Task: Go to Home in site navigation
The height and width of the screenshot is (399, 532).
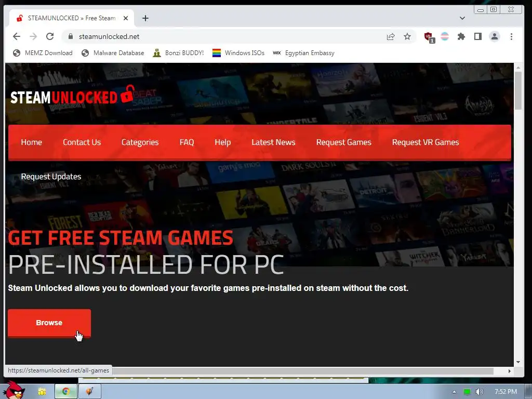Action: (x=32, y=142)
